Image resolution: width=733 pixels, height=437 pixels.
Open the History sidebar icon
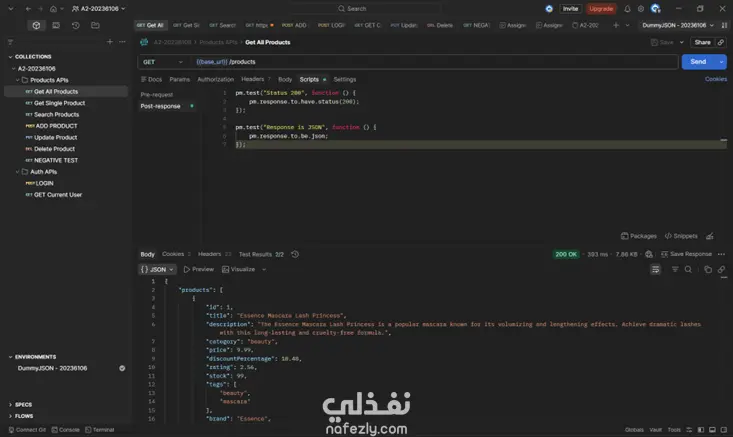point(76,25)
